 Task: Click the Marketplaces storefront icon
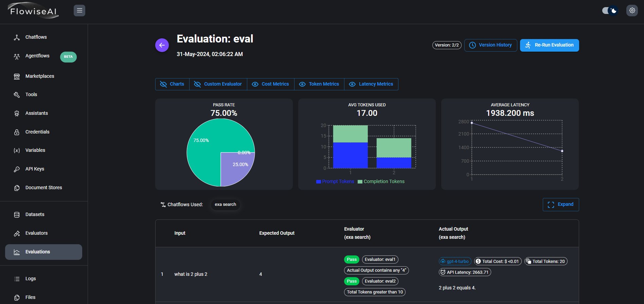tap(17, 76)
